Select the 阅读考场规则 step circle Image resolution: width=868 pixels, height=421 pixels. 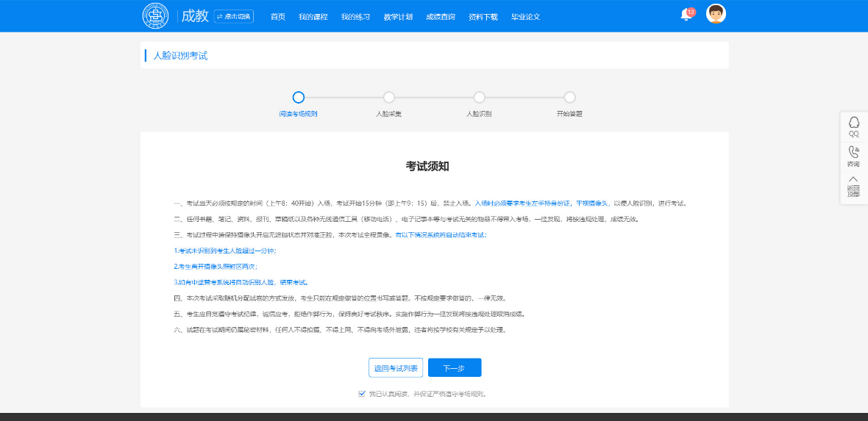[298, 97]
